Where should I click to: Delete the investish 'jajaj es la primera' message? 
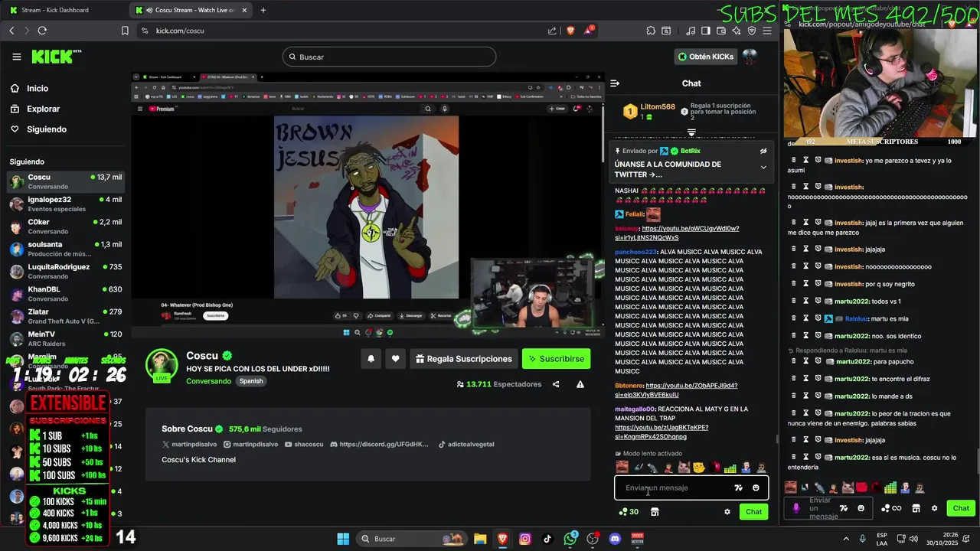794,223
